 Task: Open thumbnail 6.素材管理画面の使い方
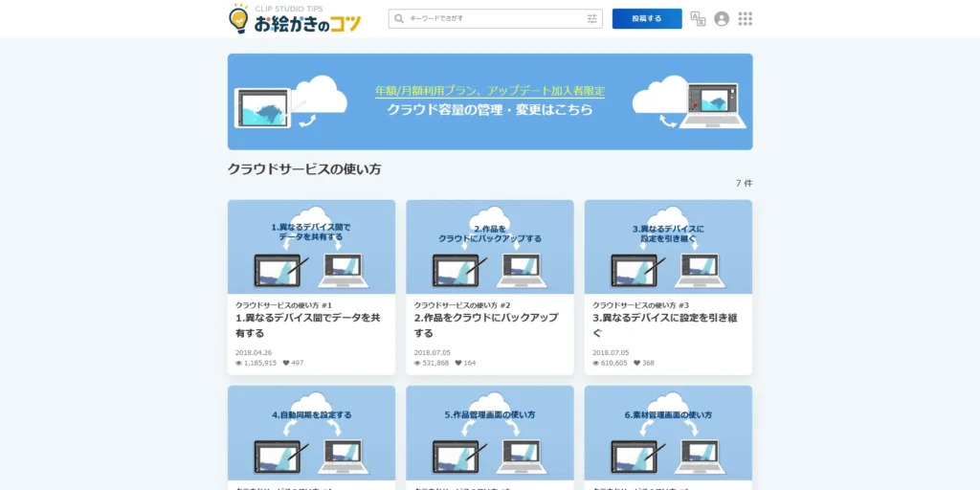(668, 433)
